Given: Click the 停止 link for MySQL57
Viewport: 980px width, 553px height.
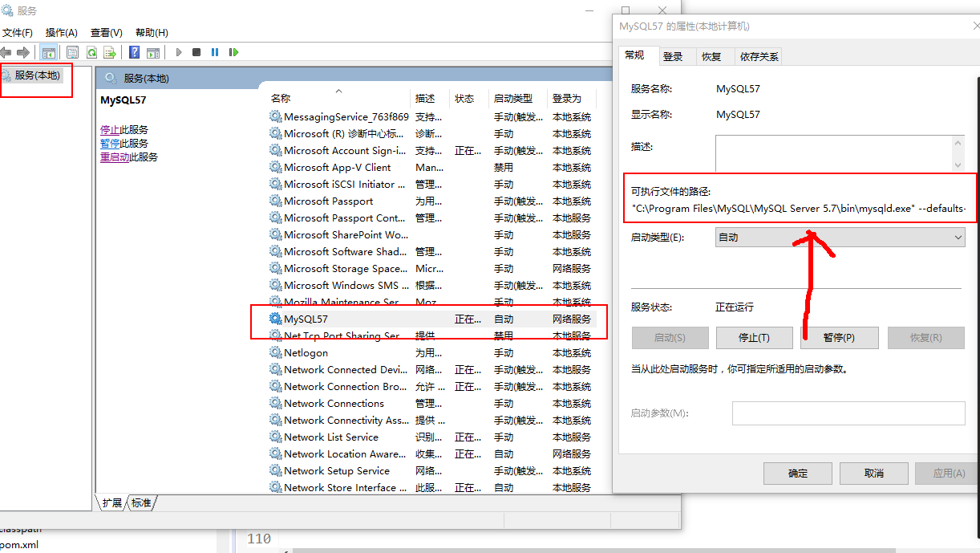Looking at the screenshot, I should 110,129.
